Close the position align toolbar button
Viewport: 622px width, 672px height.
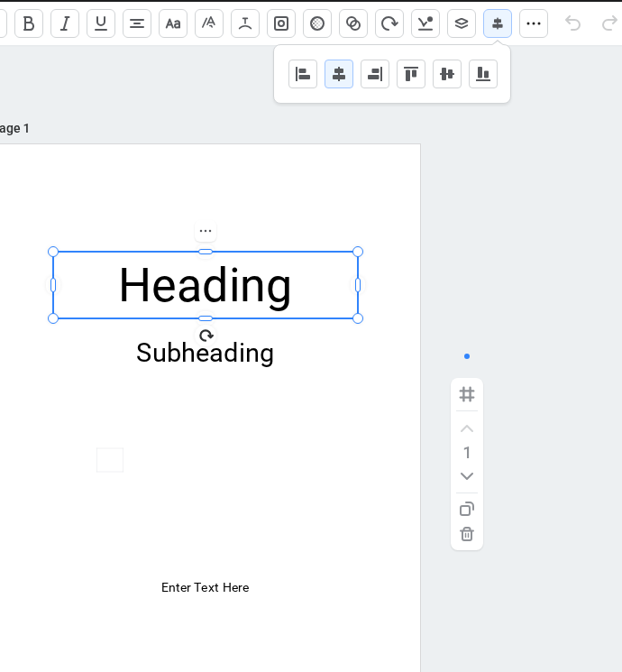coord(498,23)
